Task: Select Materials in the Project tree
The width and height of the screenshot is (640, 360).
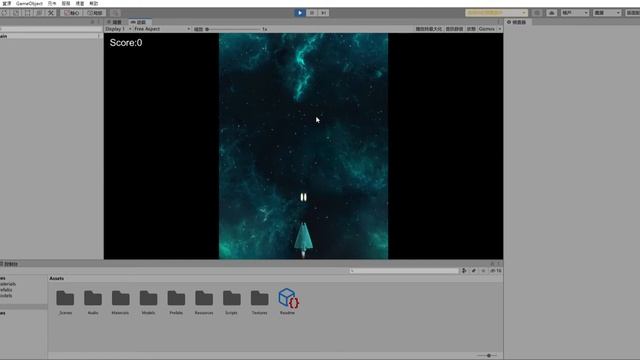Action: pyautogui.click(x=8, y=284)
